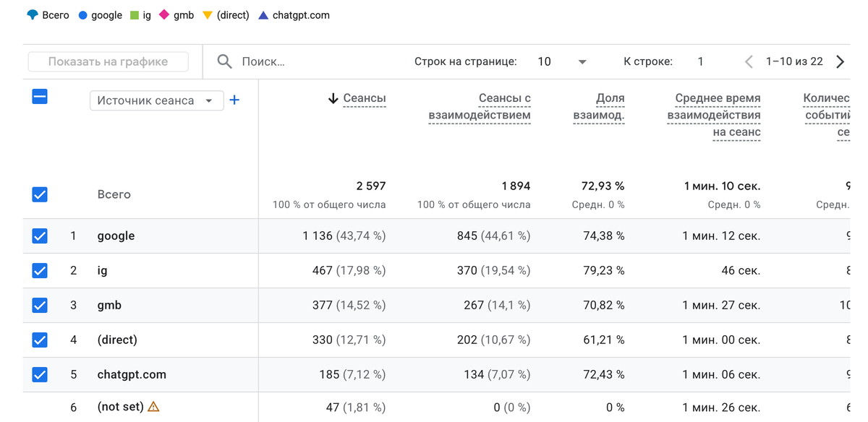Uncheck the gmb row checkbox

(x=40, y=305)
